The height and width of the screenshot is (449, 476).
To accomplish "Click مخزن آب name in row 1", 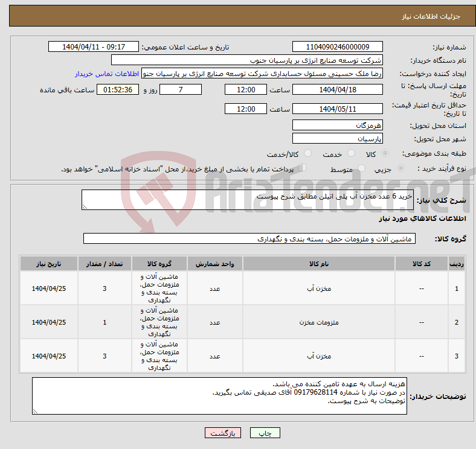I will (x=319, y=288).
